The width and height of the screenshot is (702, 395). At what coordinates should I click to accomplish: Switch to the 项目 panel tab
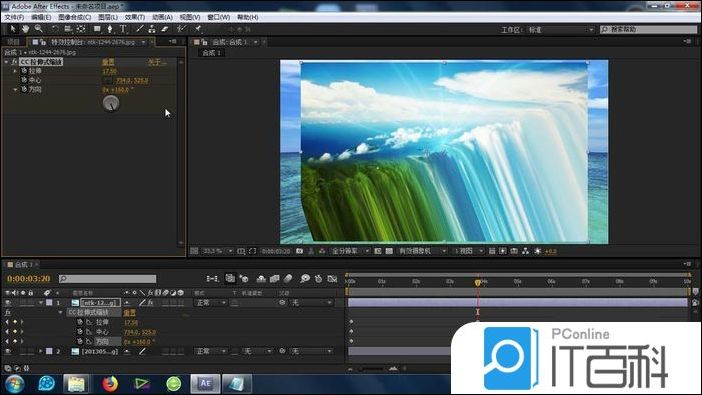(x=13, y=42)
